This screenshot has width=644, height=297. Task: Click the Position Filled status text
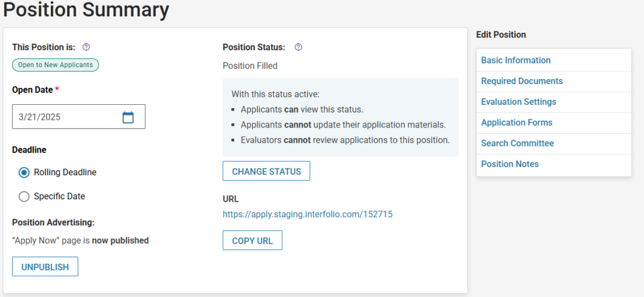(x=250, y=66)
